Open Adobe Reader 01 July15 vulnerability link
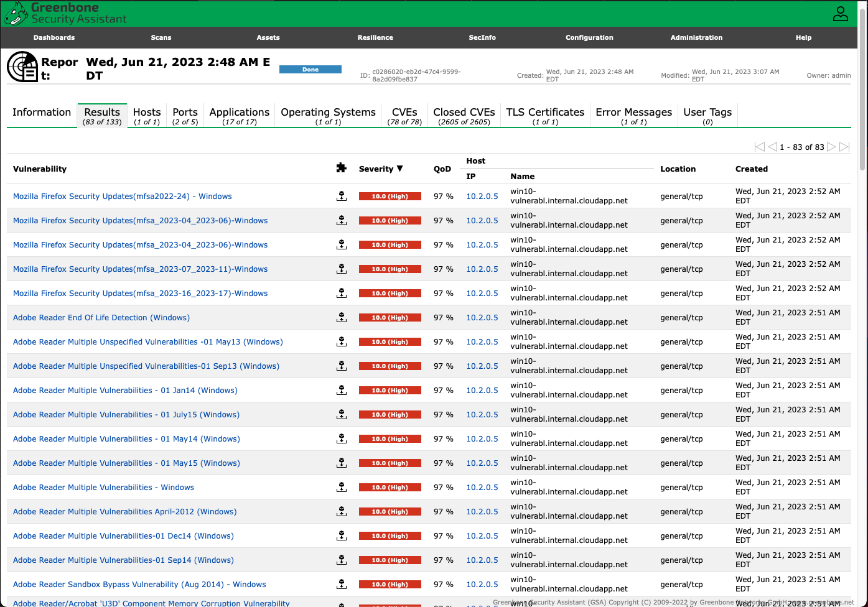Screen dimensions: 868x607 [x=126, y=414]
